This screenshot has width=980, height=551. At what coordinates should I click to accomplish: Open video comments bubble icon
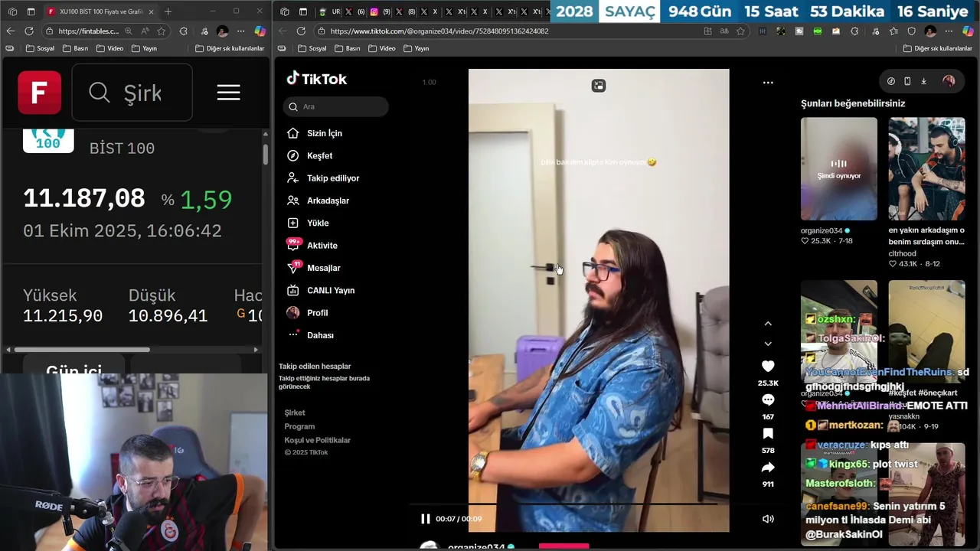coord(768,400)
